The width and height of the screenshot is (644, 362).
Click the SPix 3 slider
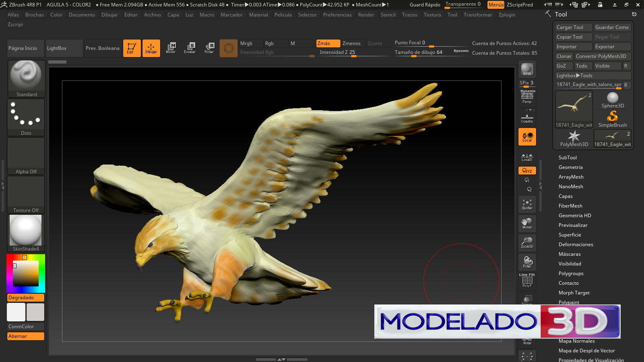coord(527,83)
